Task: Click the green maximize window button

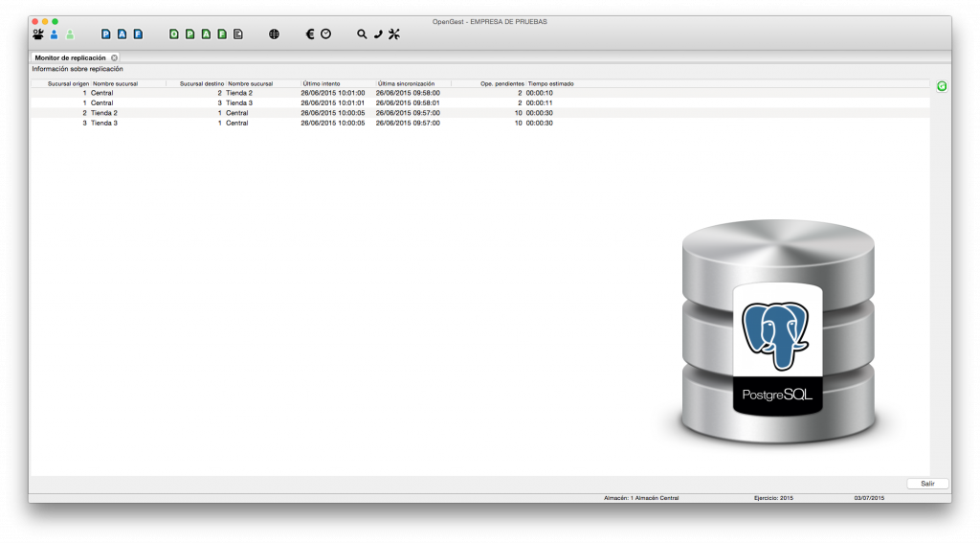Action: coord(55,21)
